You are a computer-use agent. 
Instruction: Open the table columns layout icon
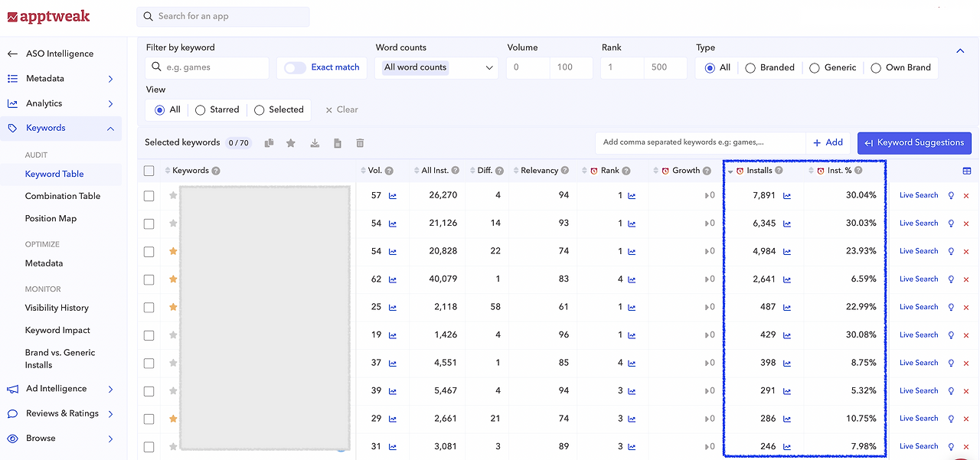[967, 171]
